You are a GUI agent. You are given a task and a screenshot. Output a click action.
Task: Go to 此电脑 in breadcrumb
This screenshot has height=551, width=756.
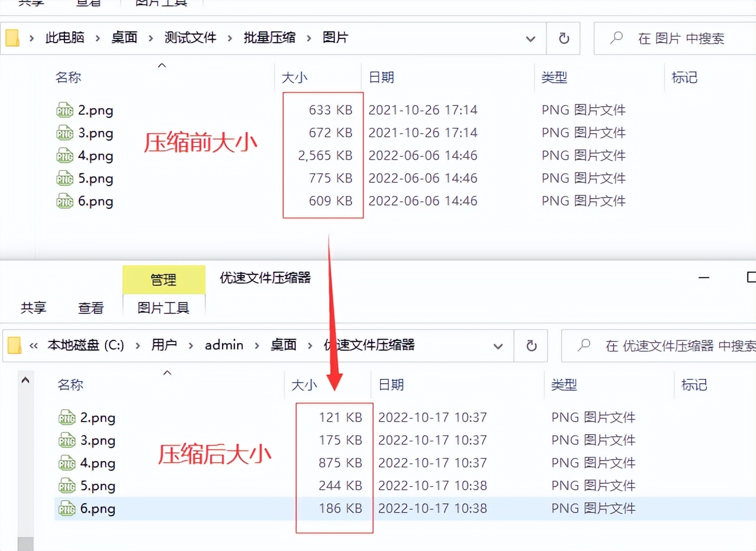pos(65,38)
